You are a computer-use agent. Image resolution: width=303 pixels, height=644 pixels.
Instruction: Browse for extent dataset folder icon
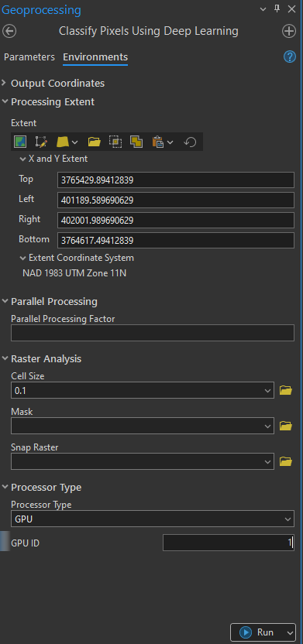click(94, 142)
